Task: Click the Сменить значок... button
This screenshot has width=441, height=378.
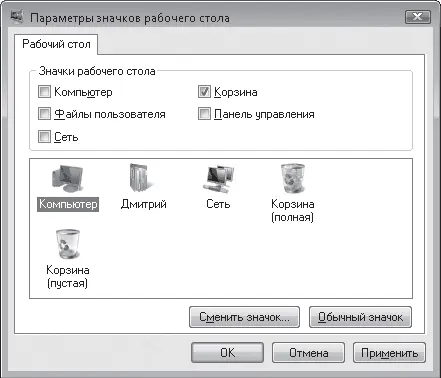Action: pos(244,317)
